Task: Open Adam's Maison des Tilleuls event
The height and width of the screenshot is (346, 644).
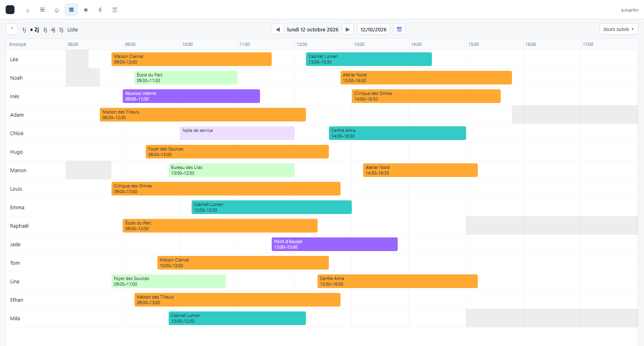Action: (203, 115)
